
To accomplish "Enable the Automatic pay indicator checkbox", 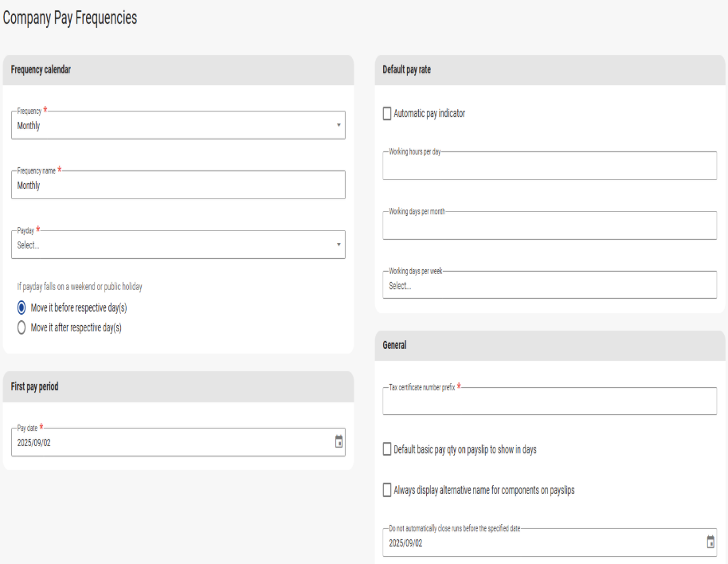I will click(x=387, y=114).
